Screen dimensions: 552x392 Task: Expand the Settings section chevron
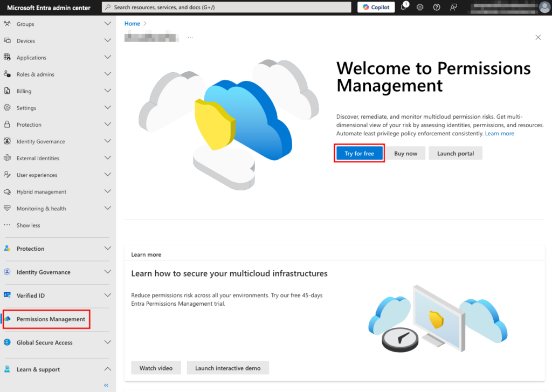(107, 107)
